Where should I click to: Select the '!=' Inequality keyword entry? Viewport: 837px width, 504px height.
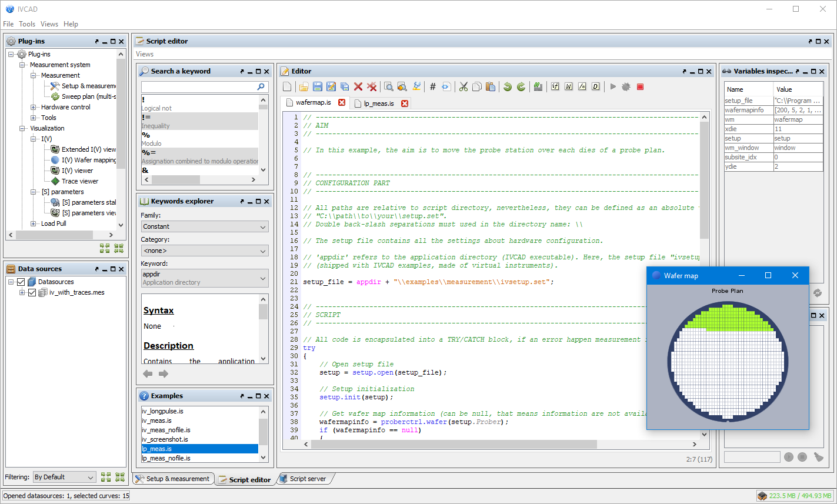coord(199,121)
